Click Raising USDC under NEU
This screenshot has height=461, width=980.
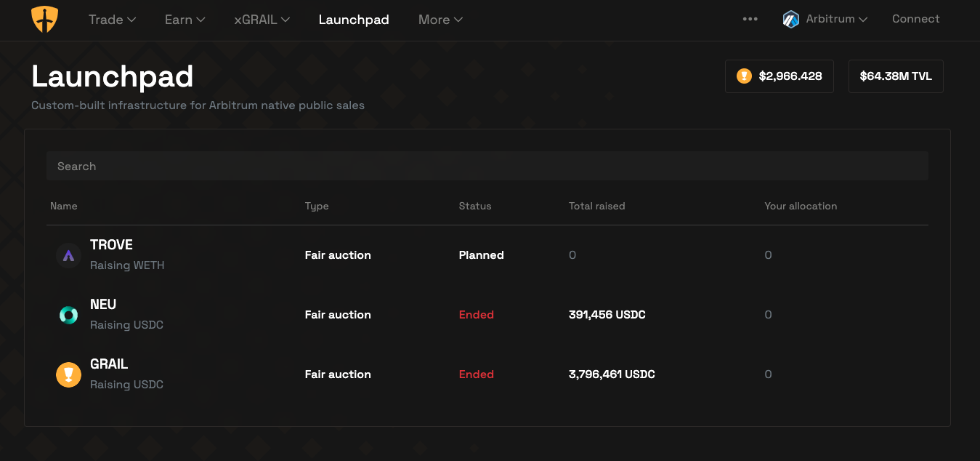[x=126, y=325]
